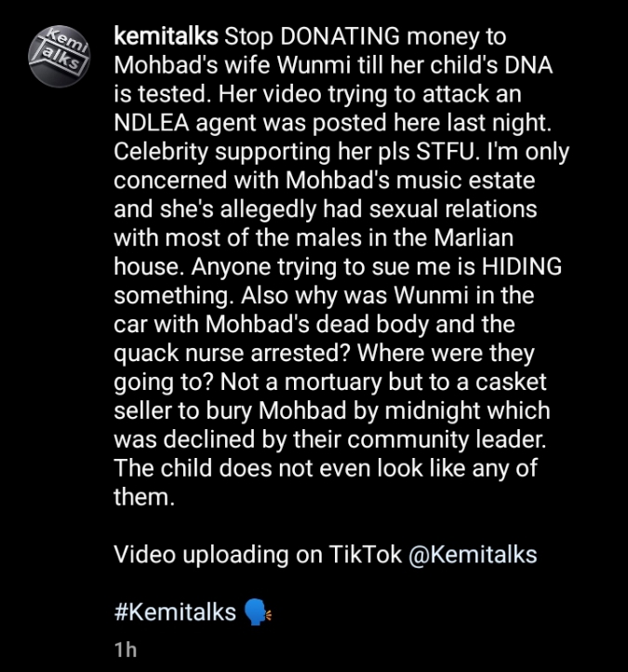This screenshot has width=628, height=672.
Task: Click the speaking head emoji
Action: (258, 612)
